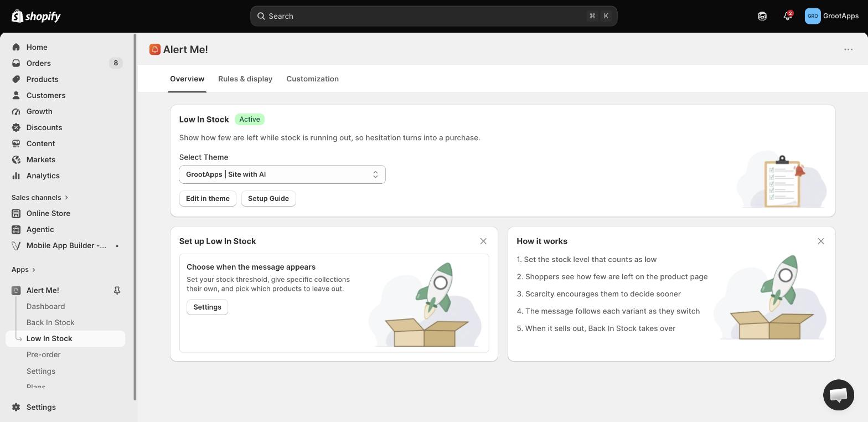868x422 pixels.
Task: Open the Analytics page
Action: pyautogui.click(x=43, y=176)
